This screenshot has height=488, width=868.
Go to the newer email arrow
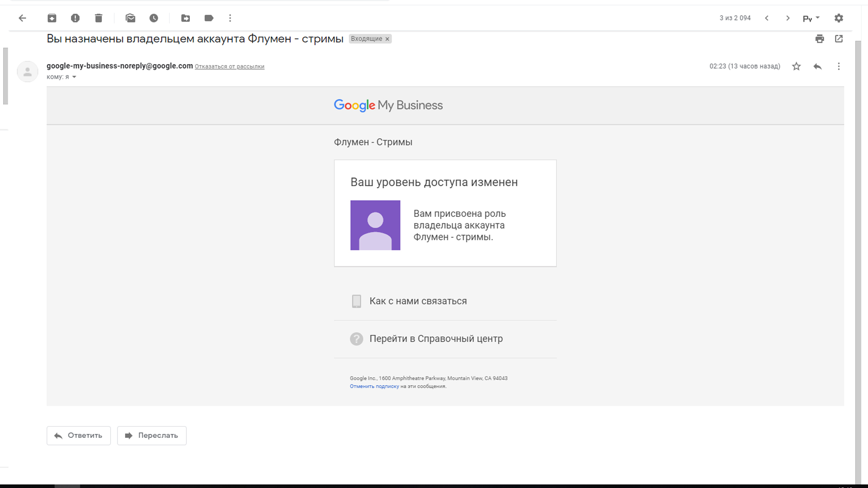point(767,18)
